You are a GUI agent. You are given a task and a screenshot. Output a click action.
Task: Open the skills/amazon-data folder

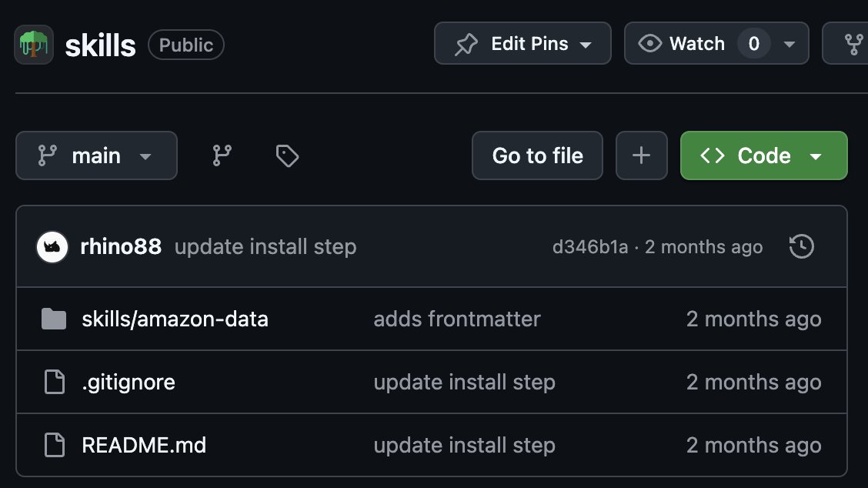[175, 319]
